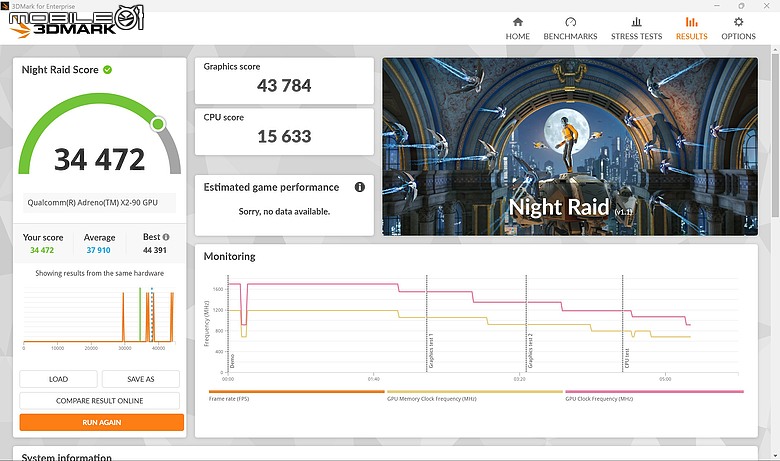Click the info icon for Estimated game performance
This screenshot has height=461, width=780.
point(360,187)
